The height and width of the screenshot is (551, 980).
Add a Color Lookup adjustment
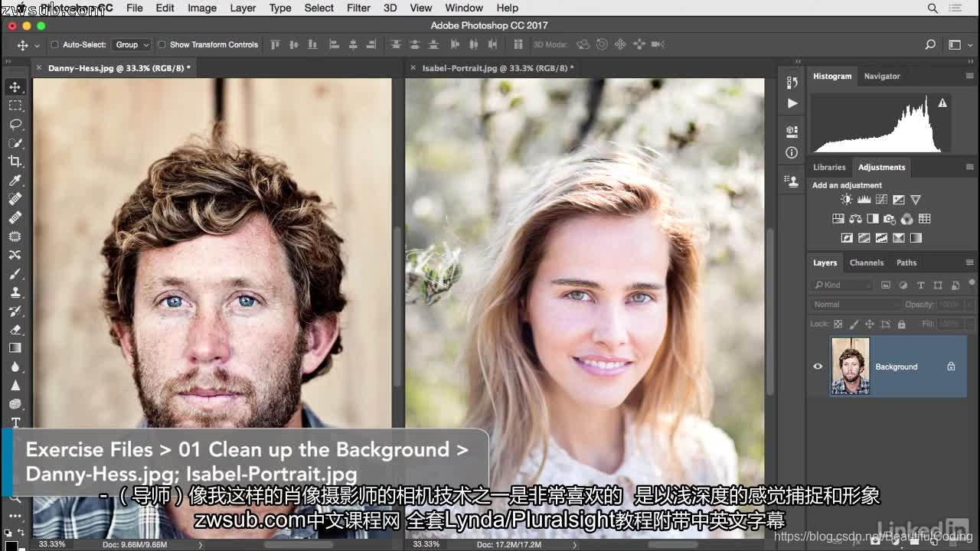click(x=924, y=219)
